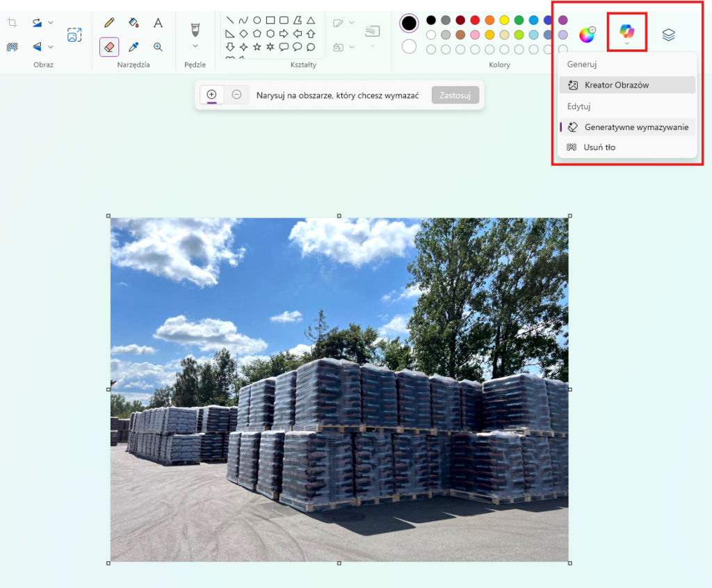The image size is (712, 588).
Task: Select the hexagon shape
Action: coord(270,33)
